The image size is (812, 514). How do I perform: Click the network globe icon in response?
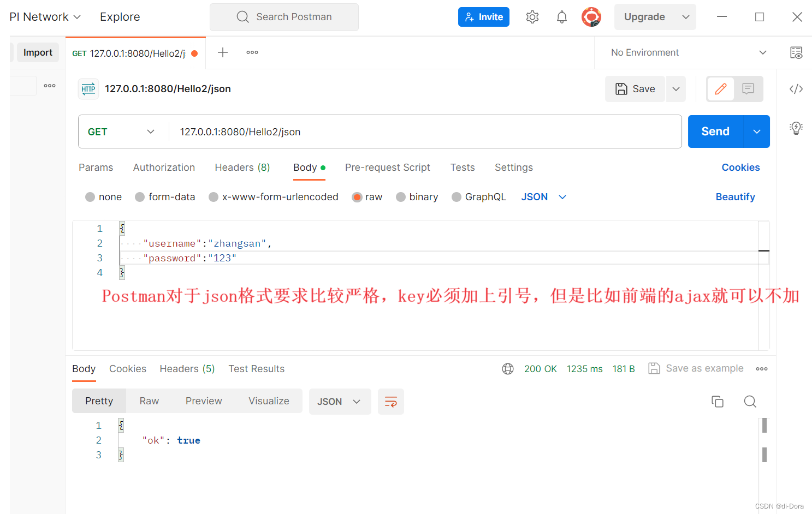click(508, 369)
